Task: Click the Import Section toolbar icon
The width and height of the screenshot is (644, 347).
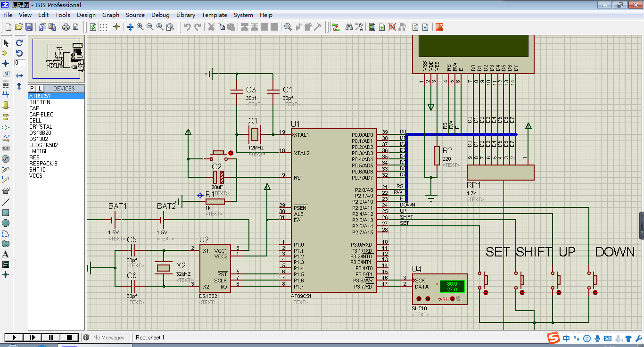Action: point(42,27)
